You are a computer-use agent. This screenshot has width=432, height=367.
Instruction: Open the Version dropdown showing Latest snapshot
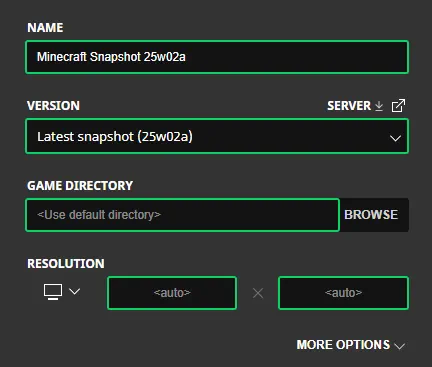[217, 136]
